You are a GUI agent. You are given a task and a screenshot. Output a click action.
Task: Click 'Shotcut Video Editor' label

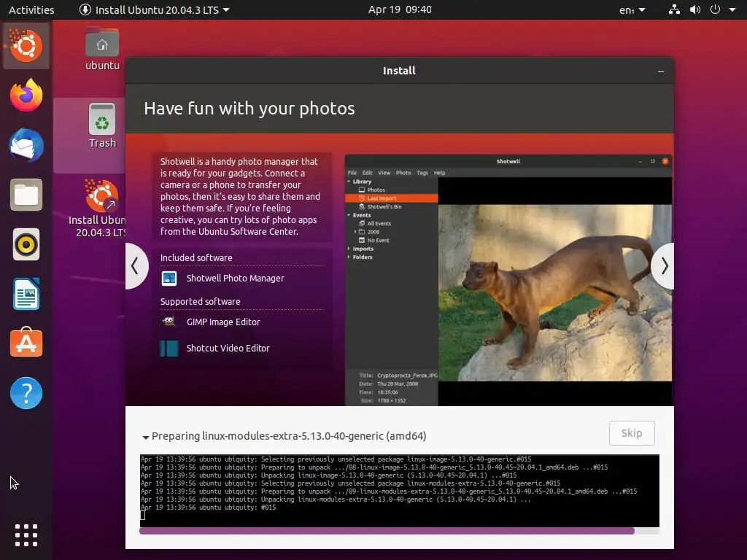228,348
